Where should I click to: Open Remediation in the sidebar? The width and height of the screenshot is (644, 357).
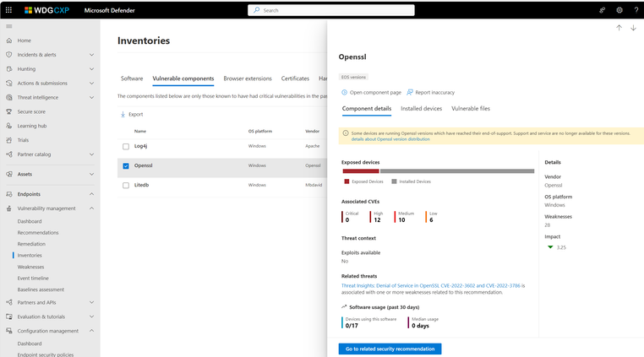(x=31, y=244)
